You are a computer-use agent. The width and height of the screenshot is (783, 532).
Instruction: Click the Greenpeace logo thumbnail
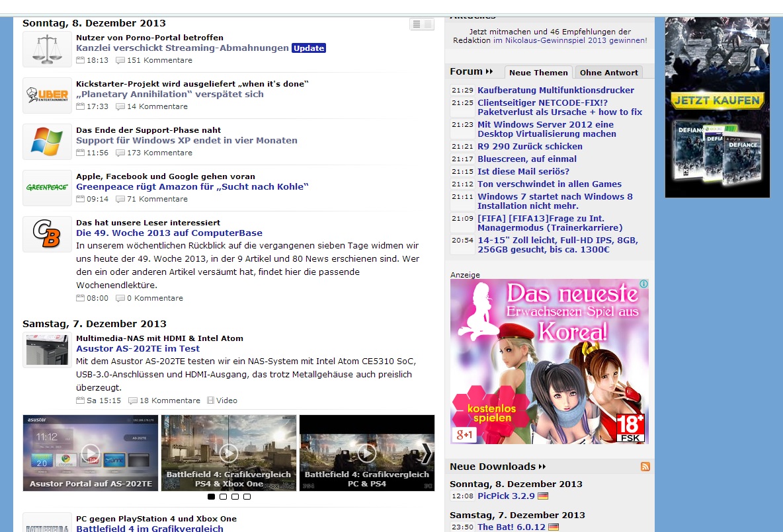[x=47, y=188]
